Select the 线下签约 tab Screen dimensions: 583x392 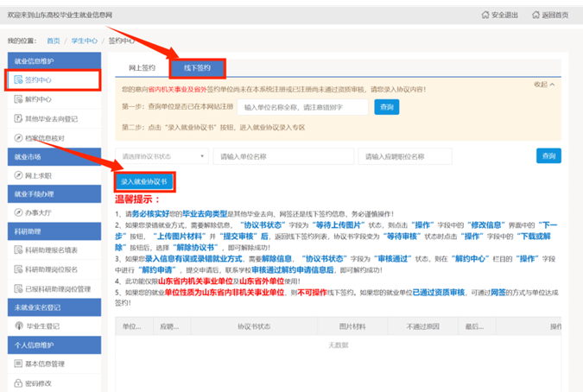[x=197, y=67]
